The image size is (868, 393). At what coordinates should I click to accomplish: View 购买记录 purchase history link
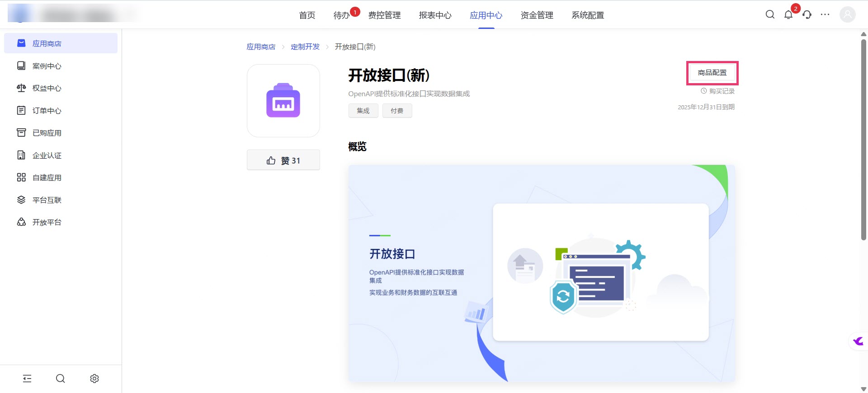click(718, 91)
